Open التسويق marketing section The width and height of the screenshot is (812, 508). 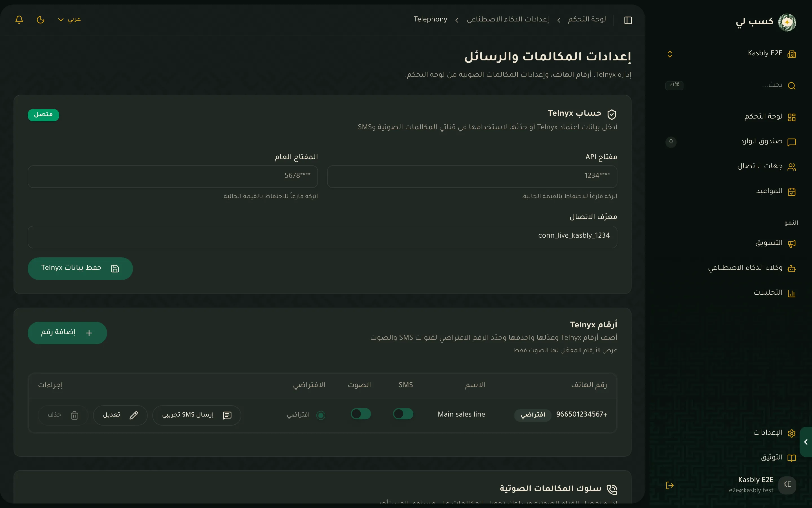pos(731,243)
